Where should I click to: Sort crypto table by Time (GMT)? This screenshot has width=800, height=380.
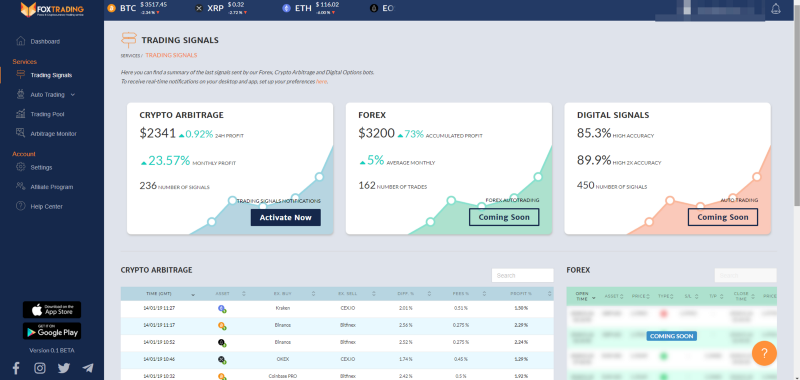click(x=158, y=294)
